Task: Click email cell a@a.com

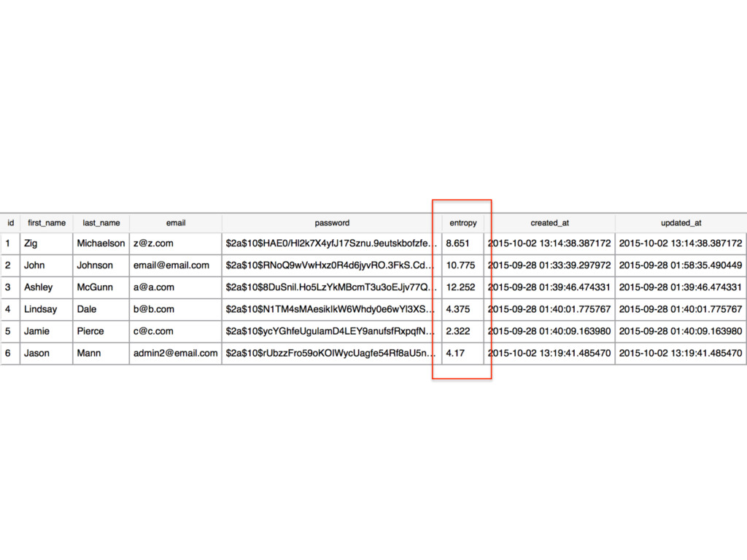Action: (x=176, y=287)
